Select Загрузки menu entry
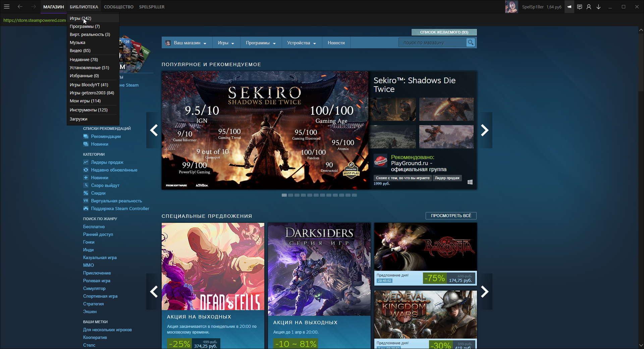The width and height of the screenshot is (644, 349). [93, 119]
